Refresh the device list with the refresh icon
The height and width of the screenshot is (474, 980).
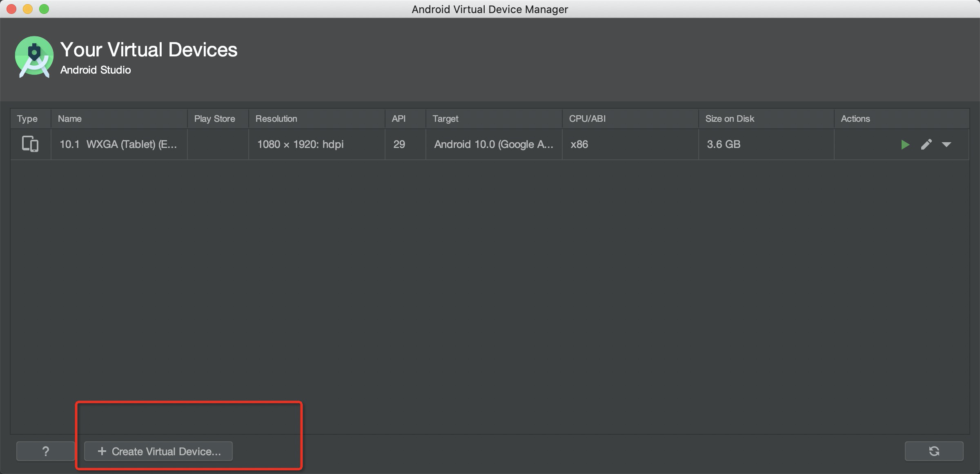click(x=934, y=451)
